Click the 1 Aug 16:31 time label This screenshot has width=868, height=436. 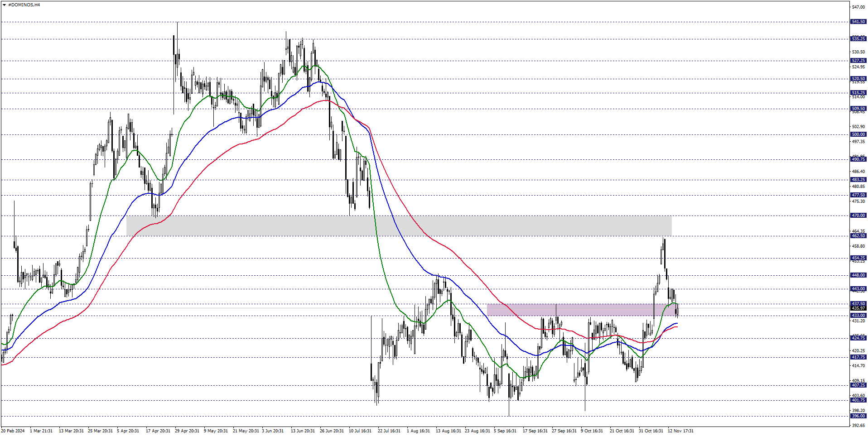[418, 431]
